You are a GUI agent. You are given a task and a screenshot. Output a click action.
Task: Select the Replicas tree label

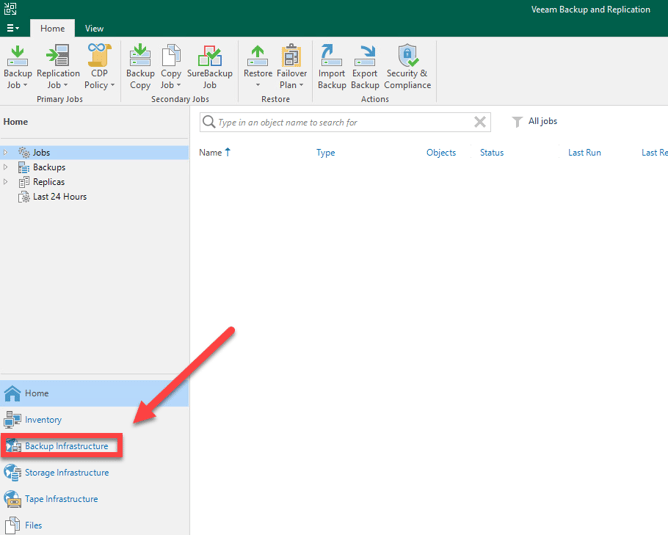point(49,182)
